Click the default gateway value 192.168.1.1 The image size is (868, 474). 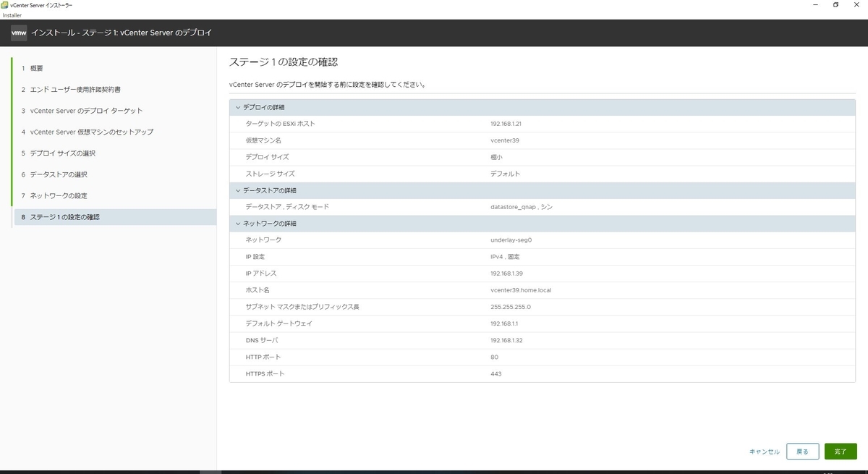click(504, 323)
